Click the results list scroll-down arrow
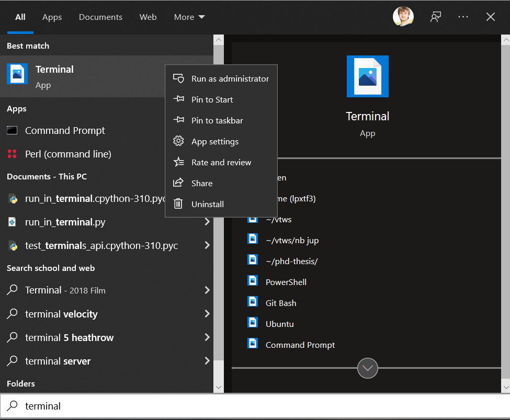Image resolution: width=510 pixels, height=420 pixels. 219,387
